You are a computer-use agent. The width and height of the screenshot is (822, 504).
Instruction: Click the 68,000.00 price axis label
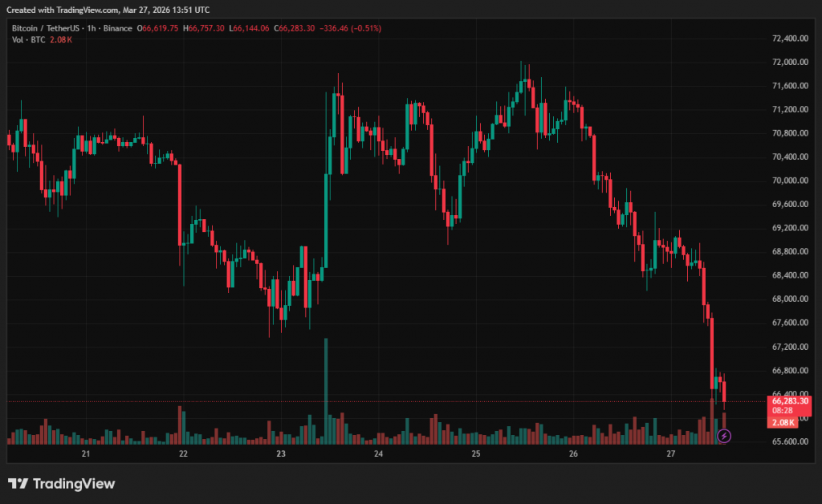(x=789, y=299)
